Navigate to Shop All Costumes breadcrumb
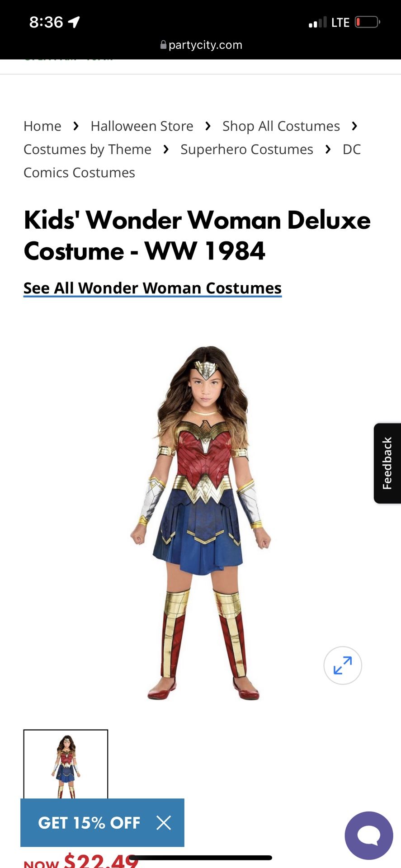The height and width of the screenshot is (868, 401). (281, 126)
